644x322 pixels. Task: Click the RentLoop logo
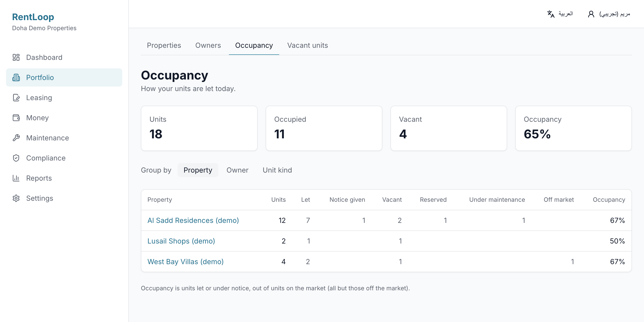(33, 17)
